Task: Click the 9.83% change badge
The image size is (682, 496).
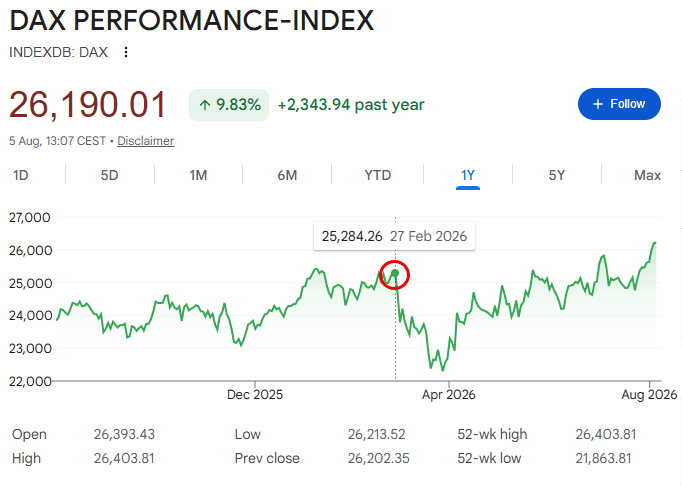Action: 229,105
